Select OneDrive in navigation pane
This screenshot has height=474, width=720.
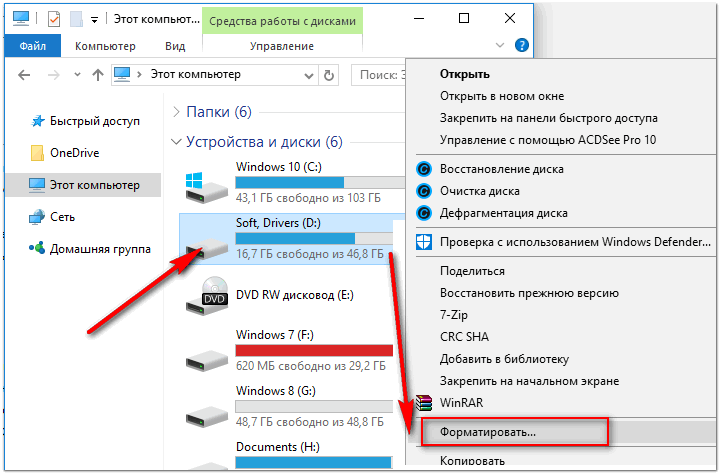tap(64, 152)
